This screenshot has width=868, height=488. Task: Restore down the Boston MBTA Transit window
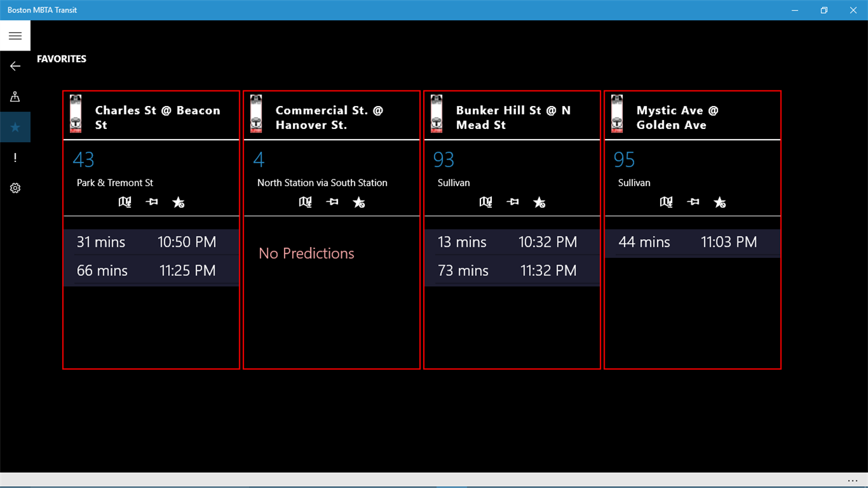coord(824,10)
